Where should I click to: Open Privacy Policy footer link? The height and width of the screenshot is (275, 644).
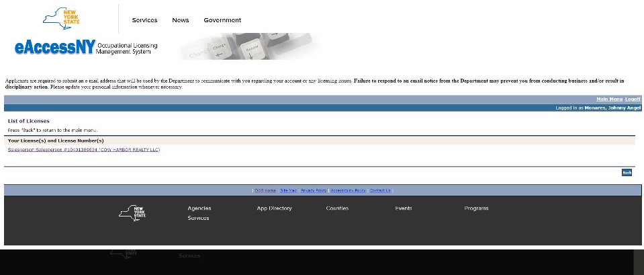click(x=314, y=191)
